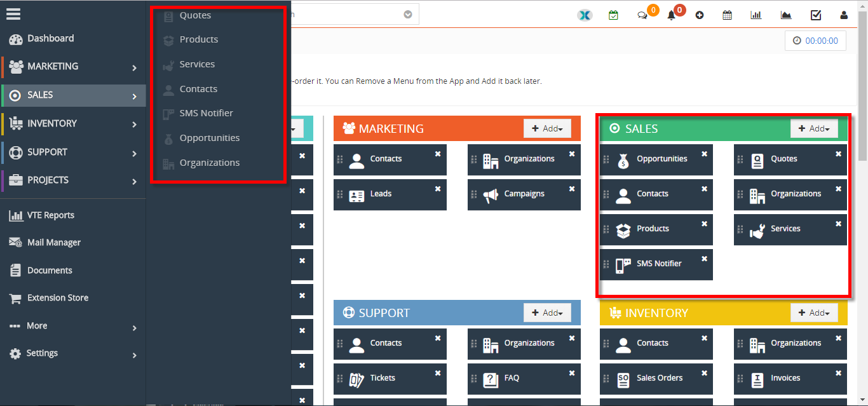The image size is (868, 406).
Task: Remove Leads from MARKETING block
Action: [x=438, y=189]
